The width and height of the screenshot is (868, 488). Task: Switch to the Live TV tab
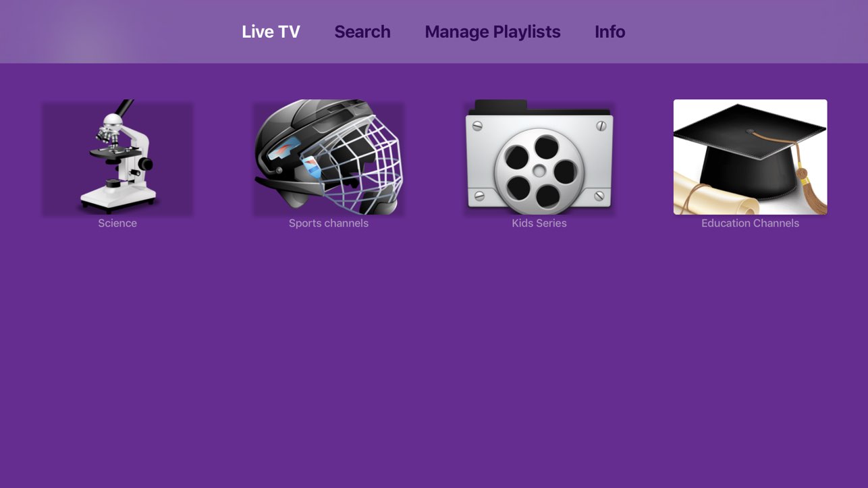point(271,32)
